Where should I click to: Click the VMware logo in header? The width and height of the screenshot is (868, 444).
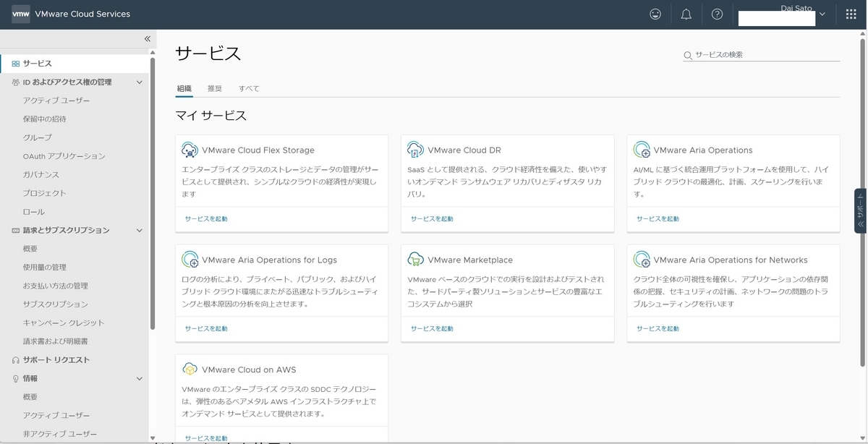[x=20, y=14]
